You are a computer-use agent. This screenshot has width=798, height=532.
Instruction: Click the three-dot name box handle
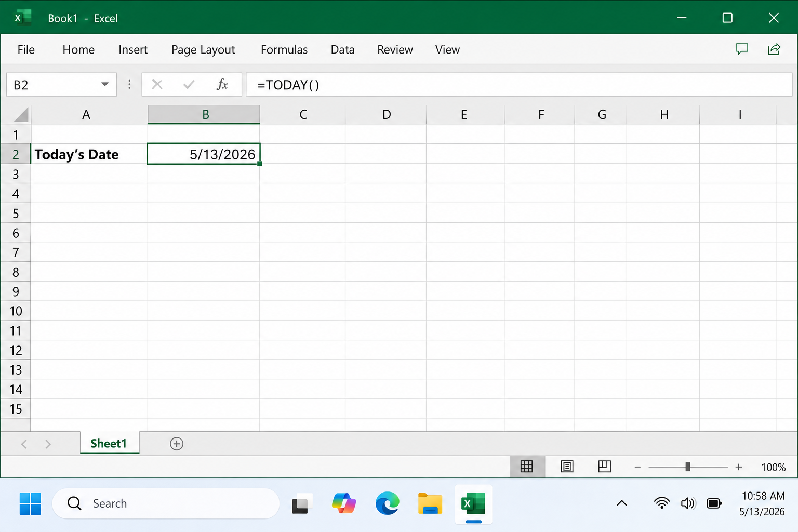tap(129, 84)
